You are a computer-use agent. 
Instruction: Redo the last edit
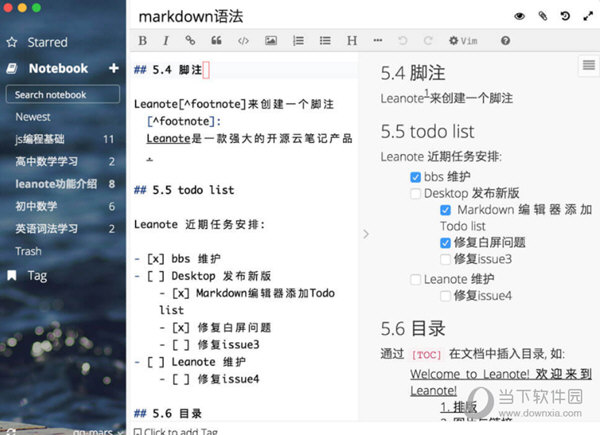(428, 40)
